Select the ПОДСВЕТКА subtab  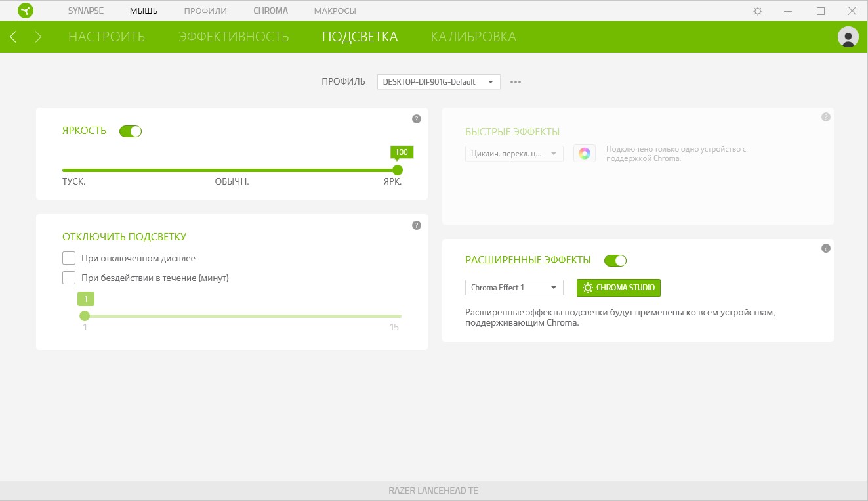point(360,37)
